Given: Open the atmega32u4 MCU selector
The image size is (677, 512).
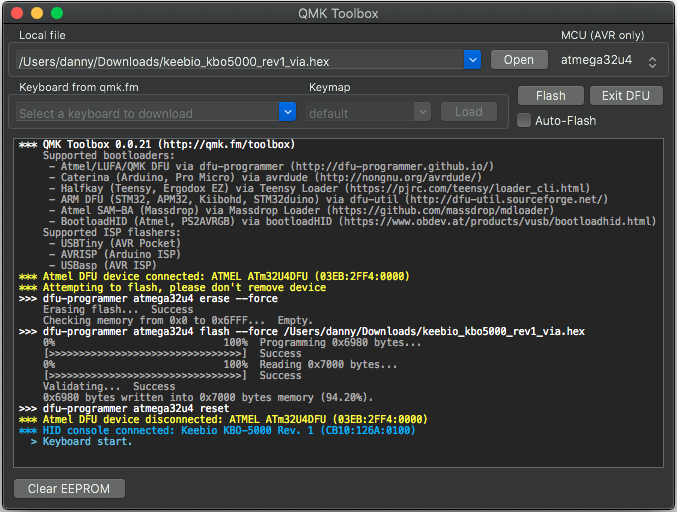Looking at the screenshot, I should pyautogui.click(x=607, y=61).
